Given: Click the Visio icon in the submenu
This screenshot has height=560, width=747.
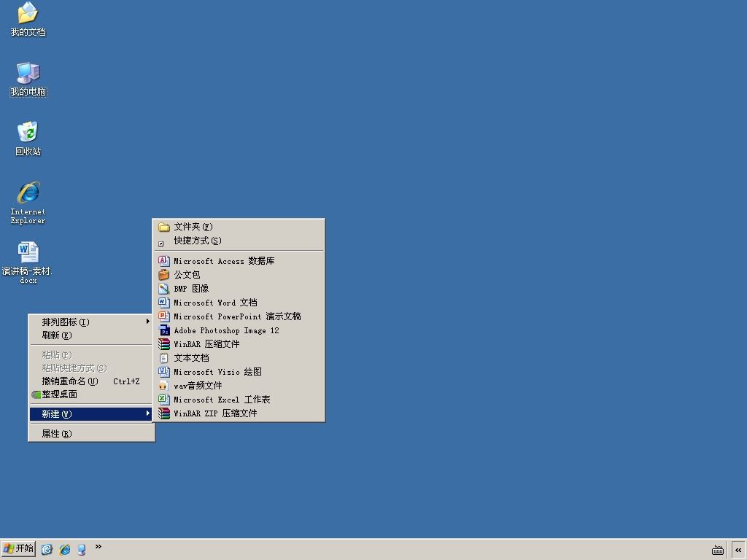Looking at the screenshot, I should [x=164, y=372].
